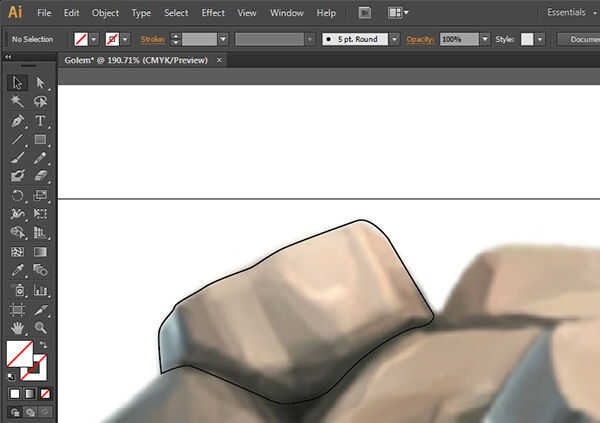Select the Zoom tool
This screenshot has width=600, height=423.
pyautogui.click(x=40, y=328)
